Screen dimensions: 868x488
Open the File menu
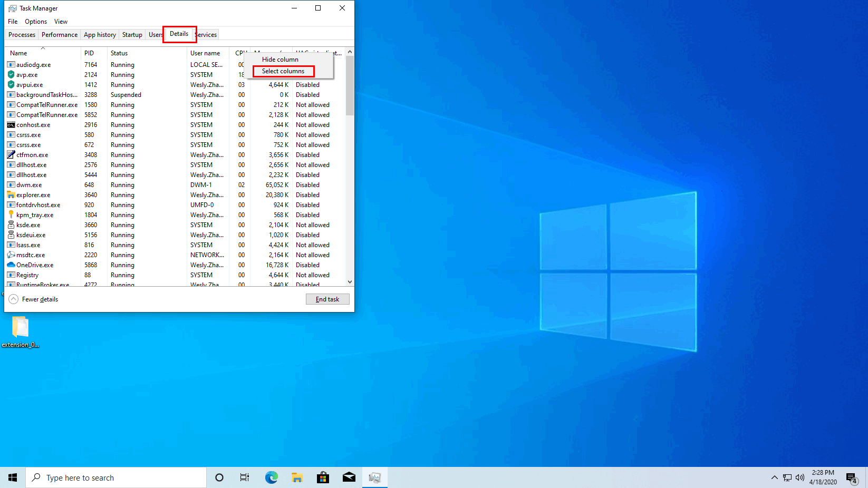(13, 22)
